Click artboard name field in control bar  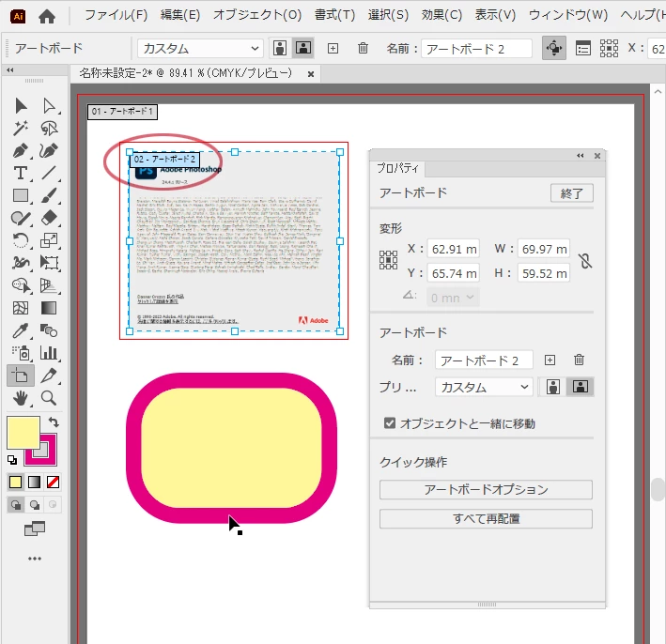tap(476, 49)
